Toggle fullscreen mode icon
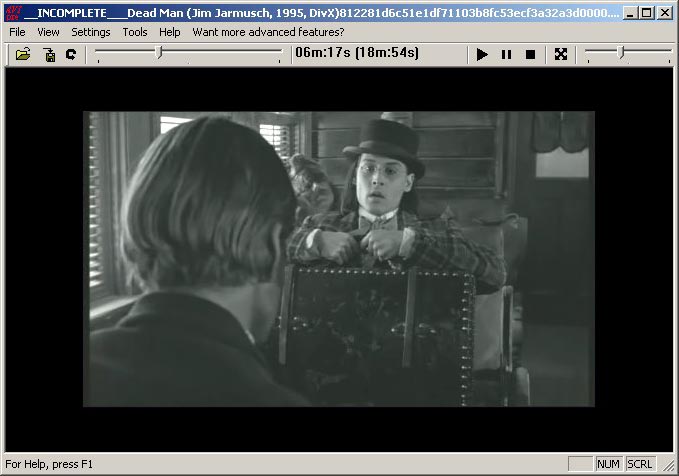Viewport: 679px width, 476px height. pos(561,54)
